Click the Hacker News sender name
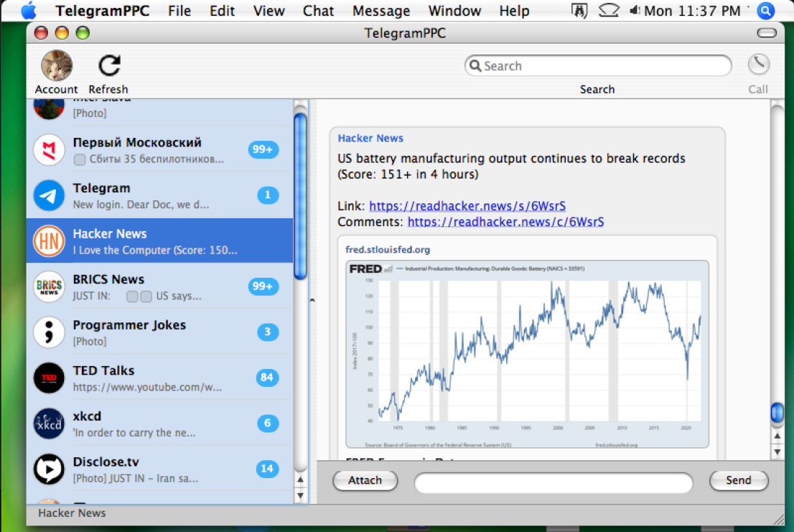794x532 pixels. point(370,138)
